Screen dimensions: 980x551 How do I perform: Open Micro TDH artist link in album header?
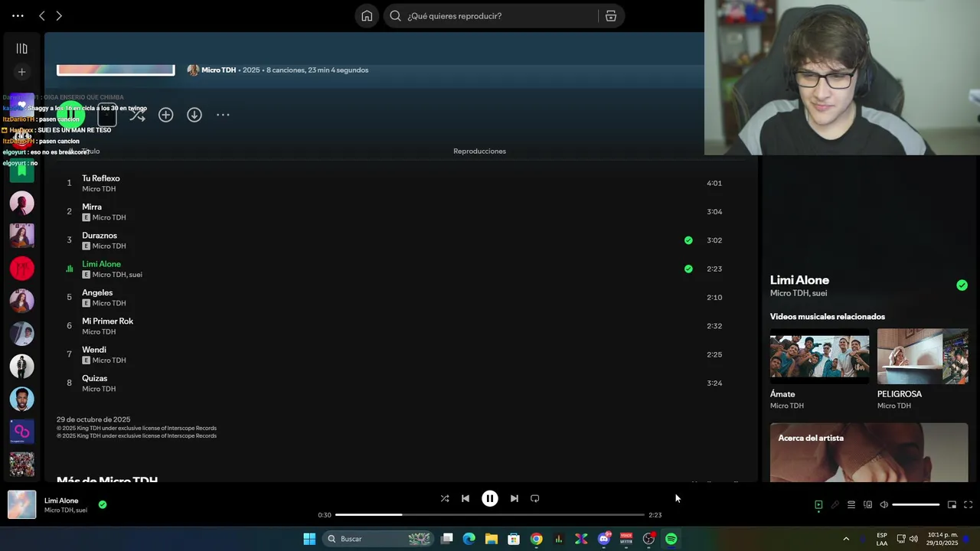click(x=218, y=70)
